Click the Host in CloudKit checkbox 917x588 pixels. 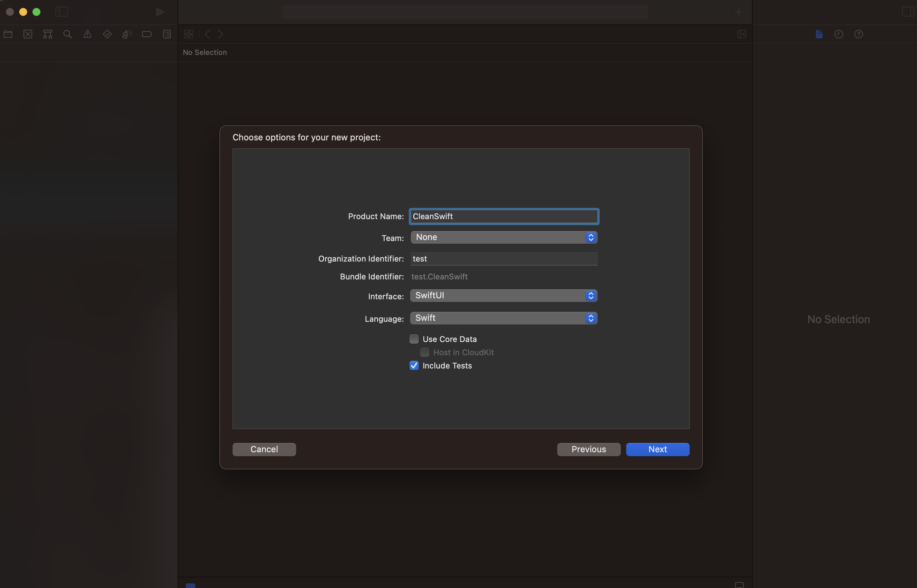tap(424, 352)
